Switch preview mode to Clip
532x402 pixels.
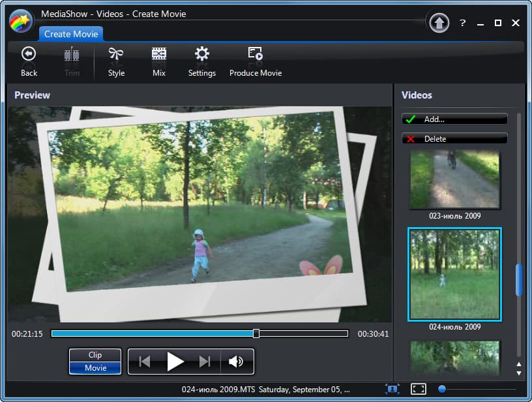tap(95, 355)
